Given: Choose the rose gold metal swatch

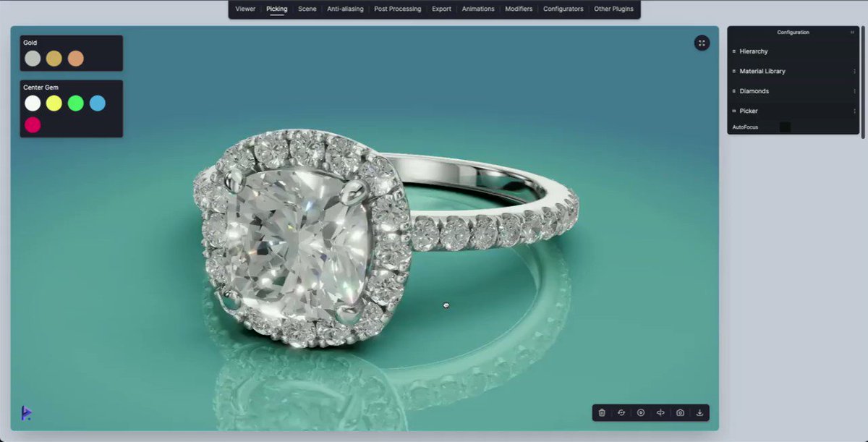Looking at the screenshot, I should click(x=76, y=59).
